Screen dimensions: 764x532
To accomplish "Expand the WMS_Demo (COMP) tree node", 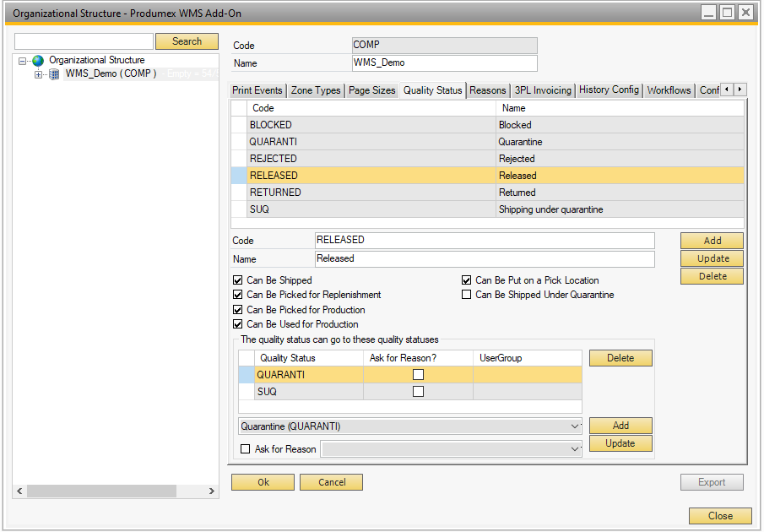I will [x=38, y=74].
